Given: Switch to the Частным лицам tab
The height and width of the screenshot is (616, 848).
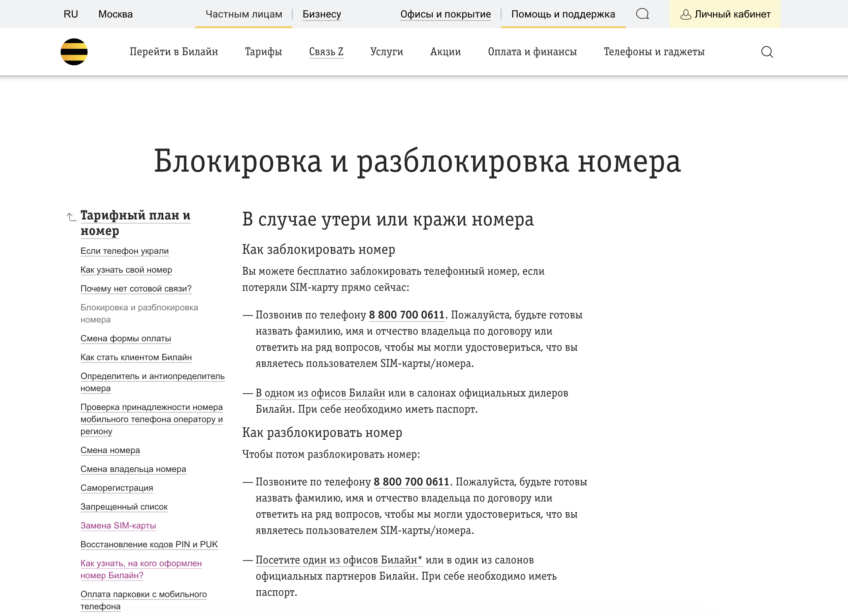Looking at the screenshot, I should click(243, 14).
